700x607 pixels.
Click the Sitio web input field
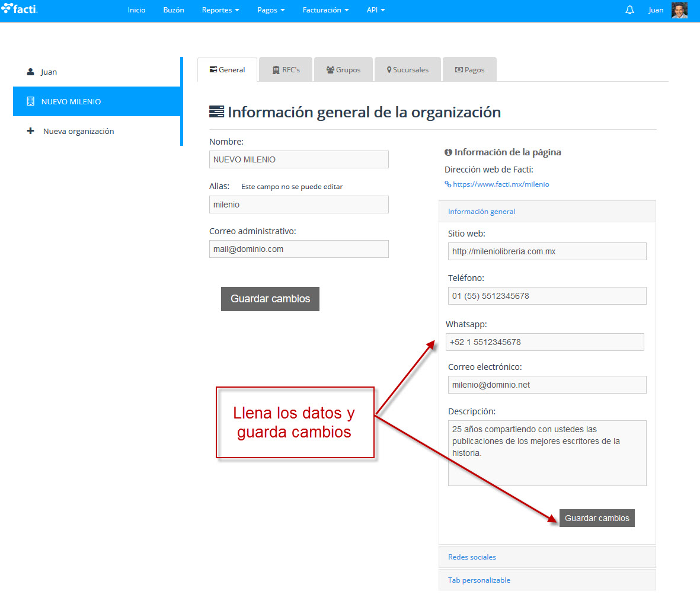coord(547,251)
